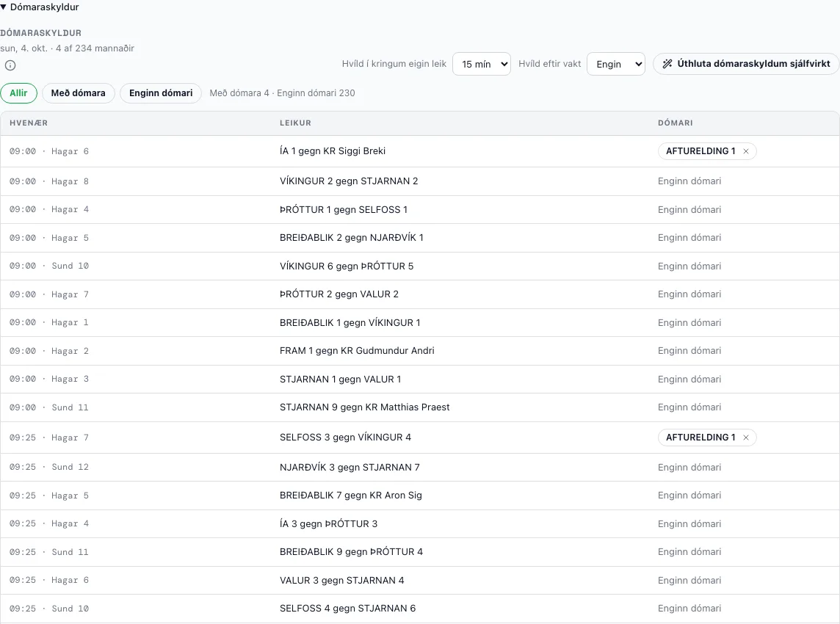The width and height of the screenshot is (840, 624).
Task: Collapse the Dómaraskyldur section triangle
Action: pos(4,7)
